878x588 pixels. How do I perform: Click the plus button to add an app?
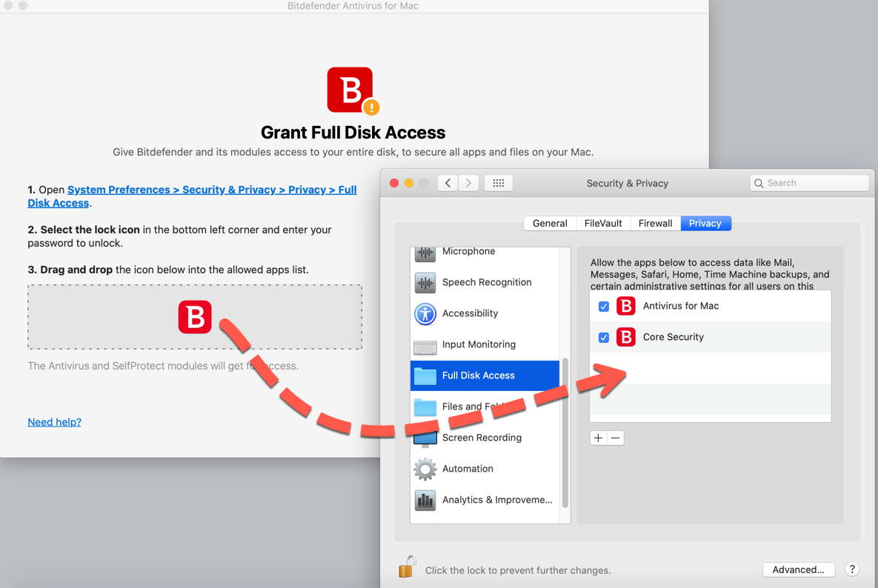point(597,438)
